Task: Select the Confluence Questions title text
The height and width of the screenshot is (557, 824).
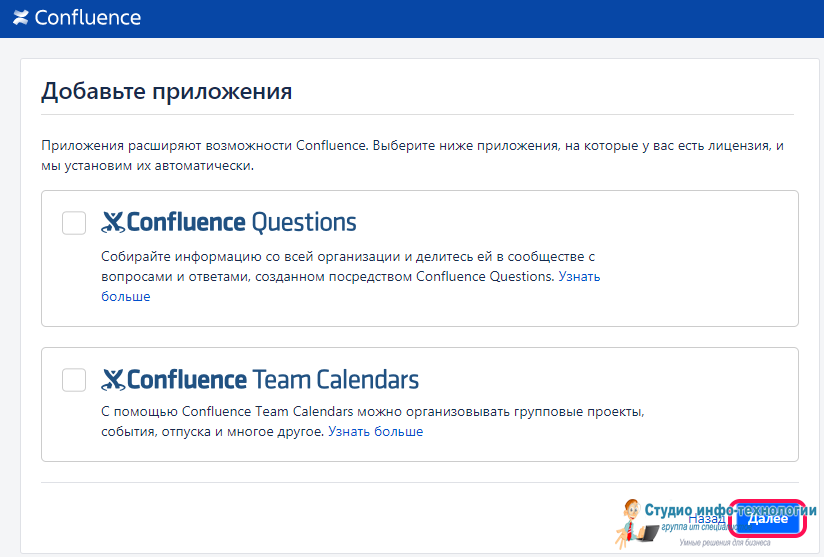Action: [241, 222]
